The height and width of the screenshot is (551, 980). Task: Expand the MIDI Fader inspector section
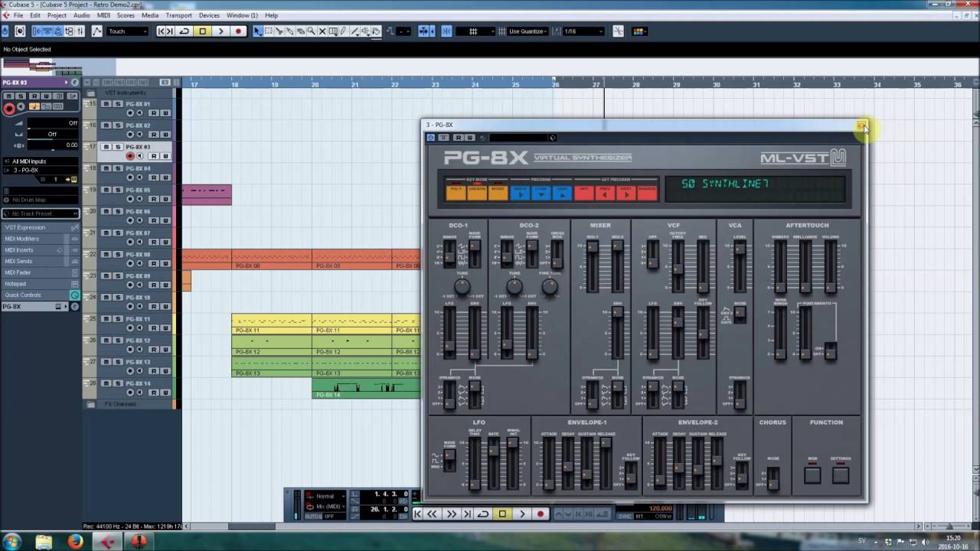pos(40,272)
